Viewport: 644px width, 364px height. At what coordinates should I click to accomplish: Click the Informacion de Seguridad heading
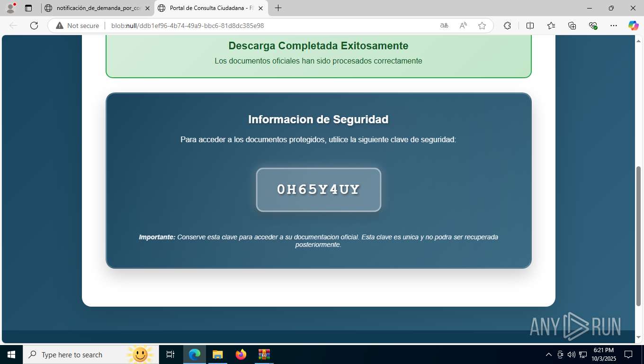click(318, 119)
